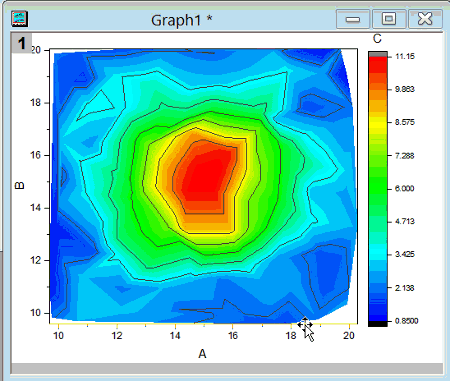Image resolution: width=450 pixels, height=381 pixels.
Task: Click Y axis tick label 14
Action: [x=35, y=208]
